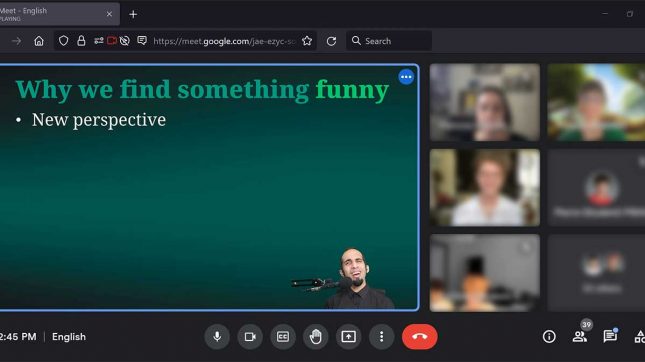Raise hand using the hand icon
This screenshot has width=645, height=362.
click(316, 336)
